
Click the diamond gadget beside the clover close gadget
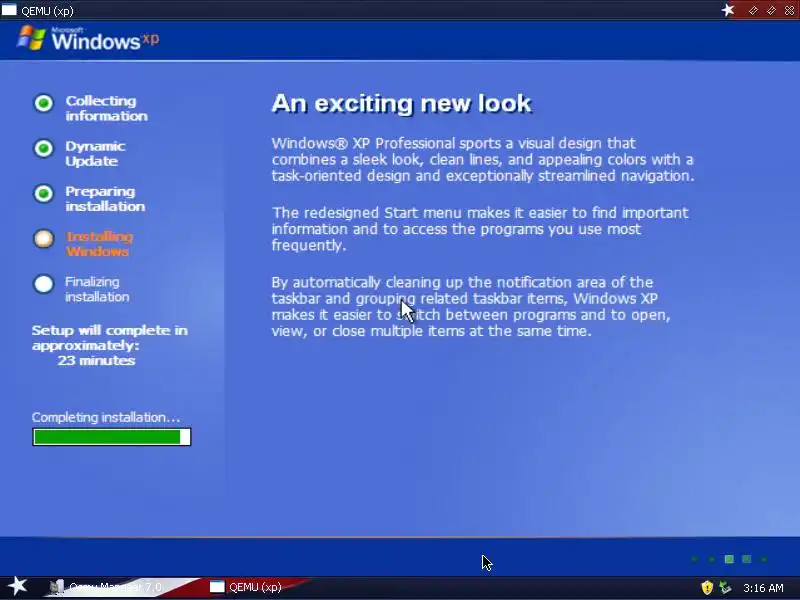[x=771, y=10]
